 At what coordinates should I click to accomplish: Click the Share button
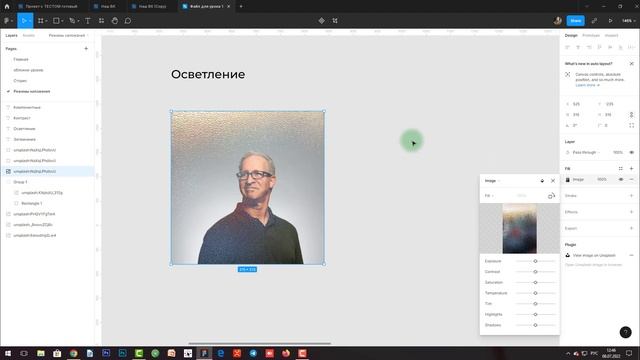[x=576, y=21]
